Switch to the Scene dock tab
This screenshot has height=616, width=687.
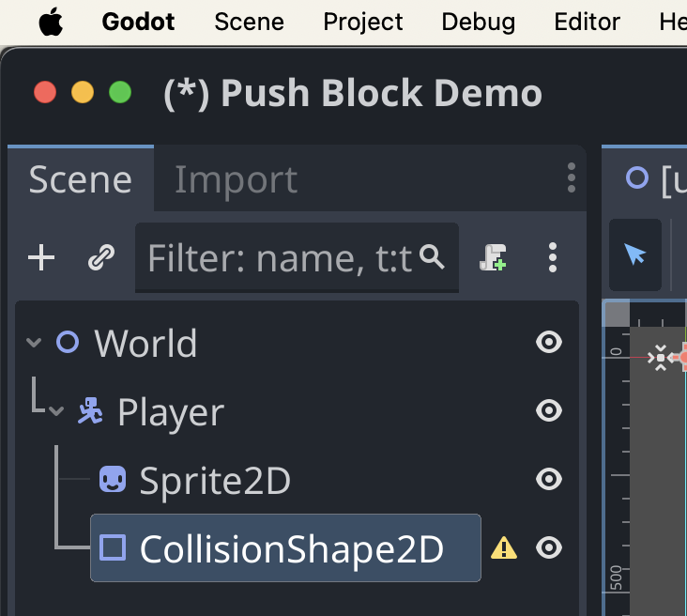coord(81,178)
